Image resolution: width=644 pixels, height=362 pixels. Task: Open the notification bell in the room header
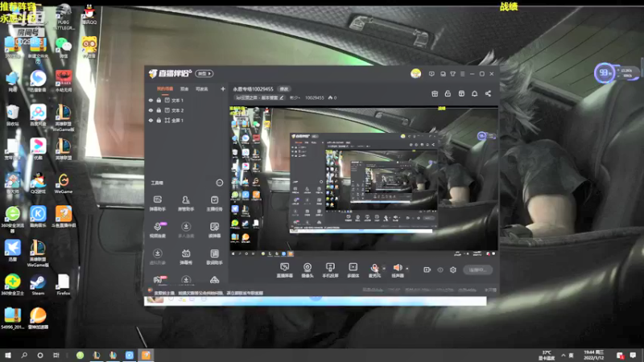pos(474,93)
